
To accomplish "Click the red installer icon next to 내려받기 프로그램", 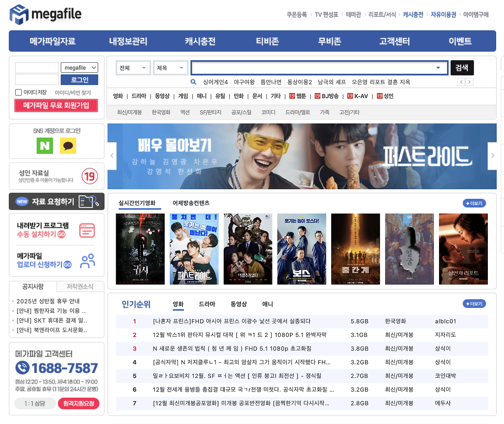I will click(87, 230).
